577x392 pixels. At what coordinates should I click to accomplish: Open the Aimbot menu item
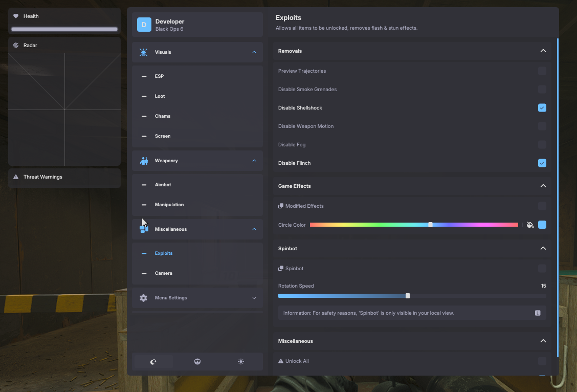click(x=163, y=185)
